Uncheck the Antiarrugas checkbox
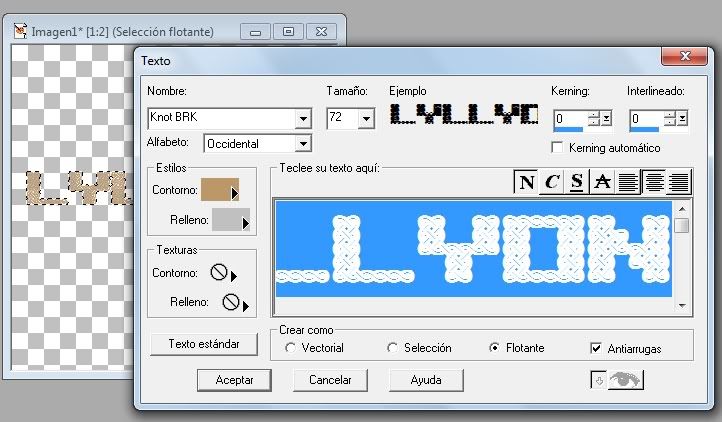 click(x=596, y=348)
